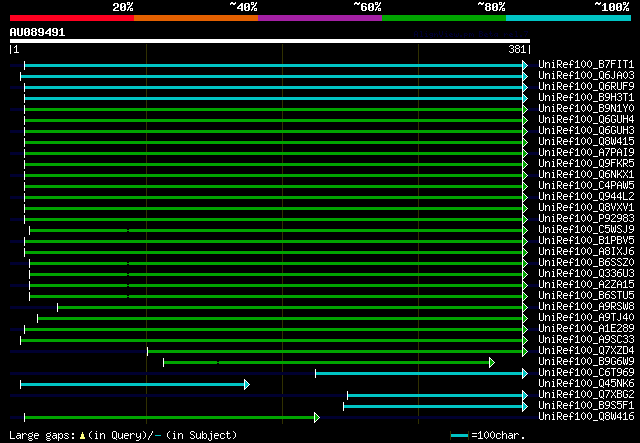640x443 pixels.
Task: Select the UniRef100_A9TJ40 label
Action: [586, 318]
